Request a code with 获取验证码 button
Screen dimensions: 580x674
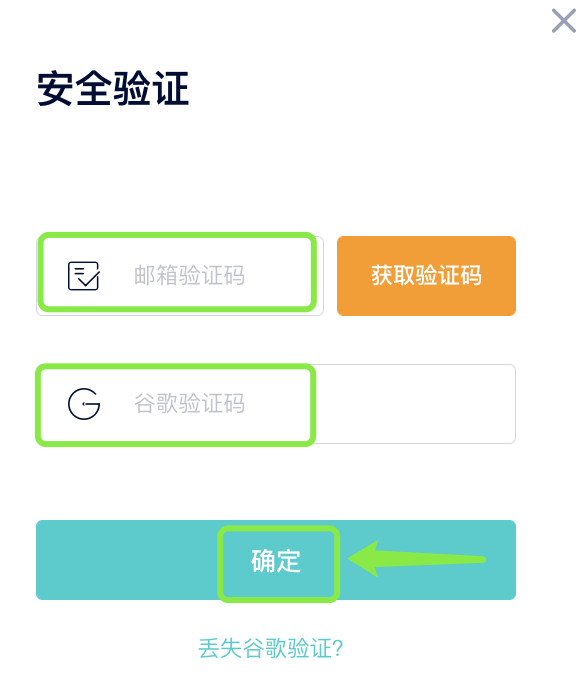tap(426, 276)
